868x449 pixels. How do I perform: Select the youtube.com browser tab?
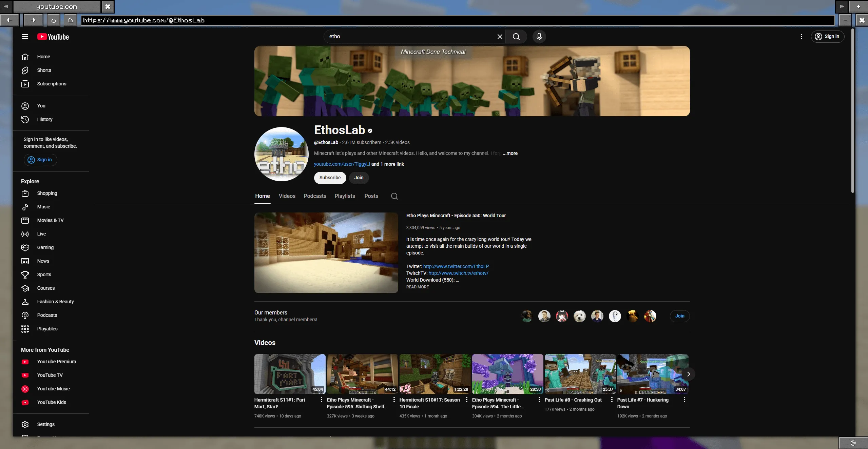point(57,6)
